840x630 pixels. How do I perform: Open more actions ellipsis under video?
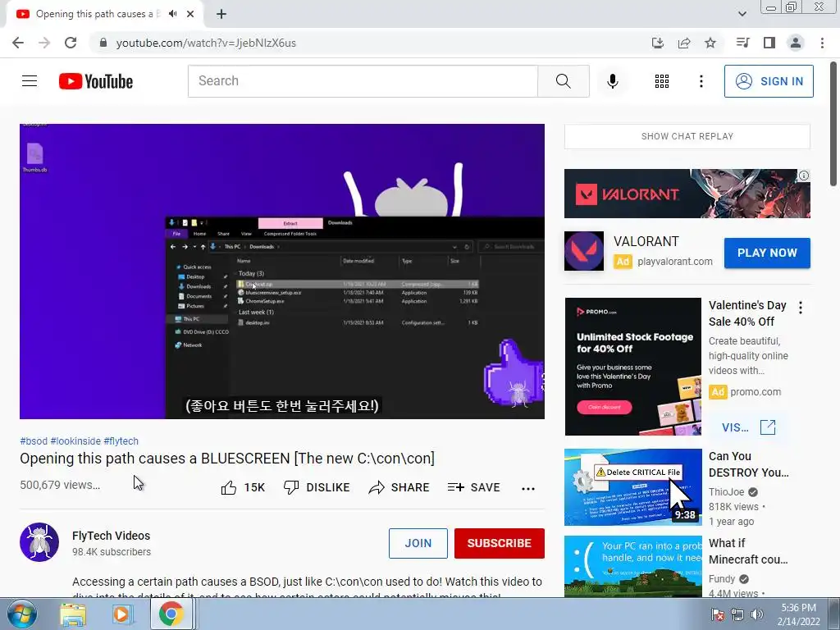(528, 488)
